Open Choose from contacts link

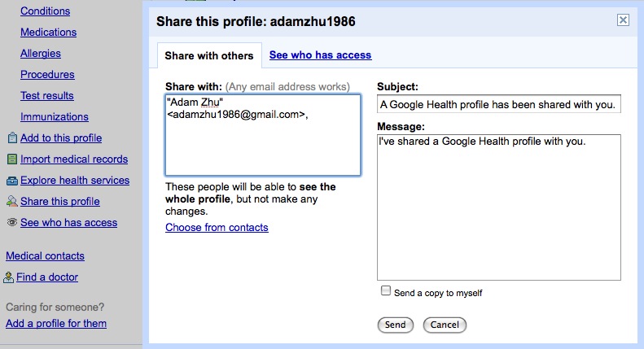(217, 228)
